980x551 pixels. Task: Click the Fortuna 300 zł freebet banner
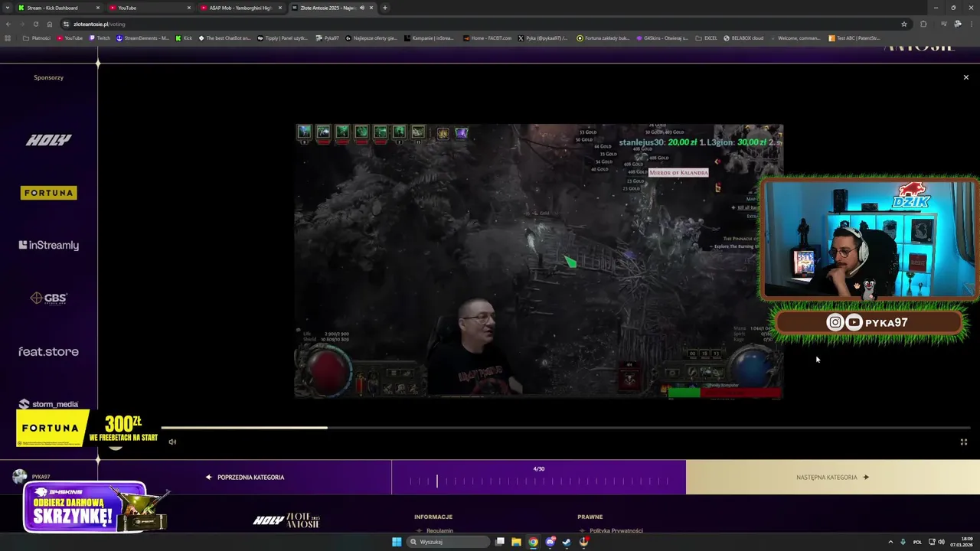88,429
